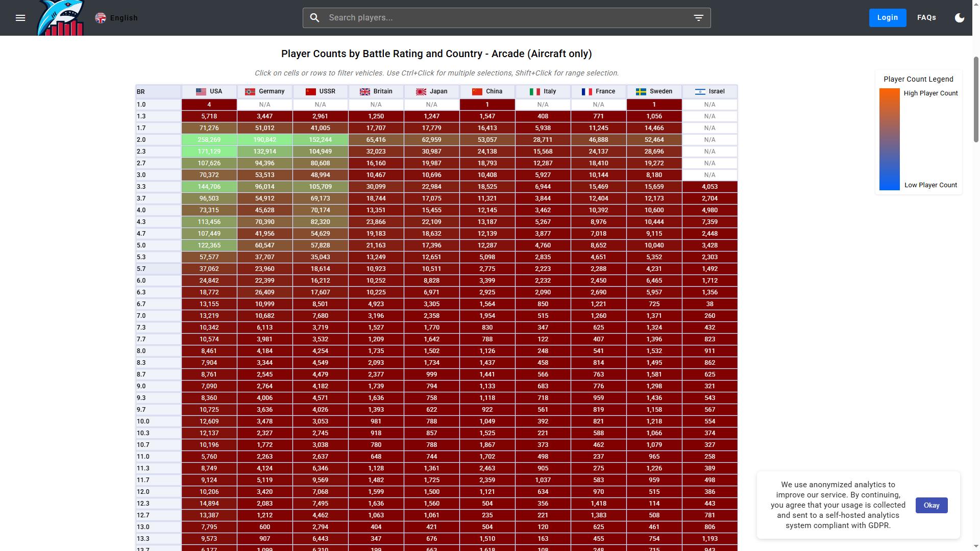Click the shark site logo
This screenshot has width=980, height=551.
click(x=61, y=18)
